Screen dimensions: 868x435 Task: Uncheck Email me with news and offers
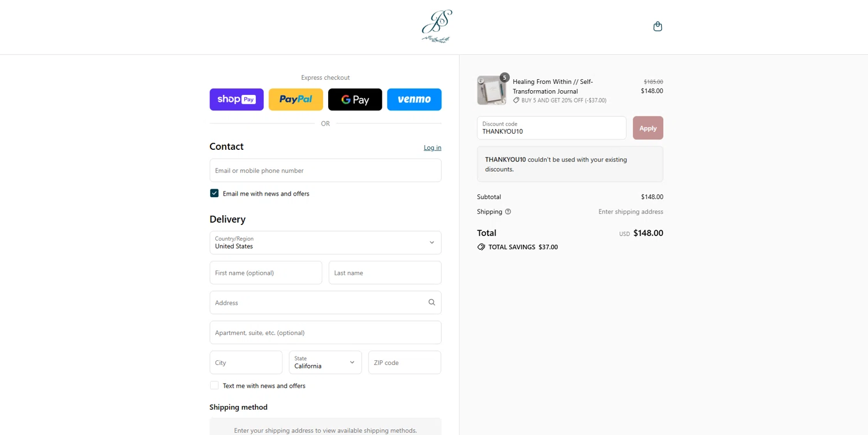pyautogui.click(x=214, y=193)
